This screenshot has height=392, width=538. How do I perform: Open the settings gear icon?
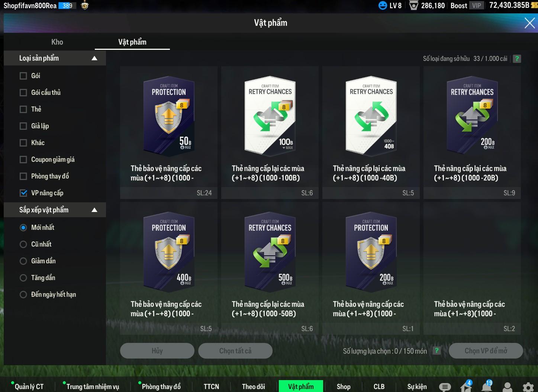pyautogui.click(x=528, y=387)
